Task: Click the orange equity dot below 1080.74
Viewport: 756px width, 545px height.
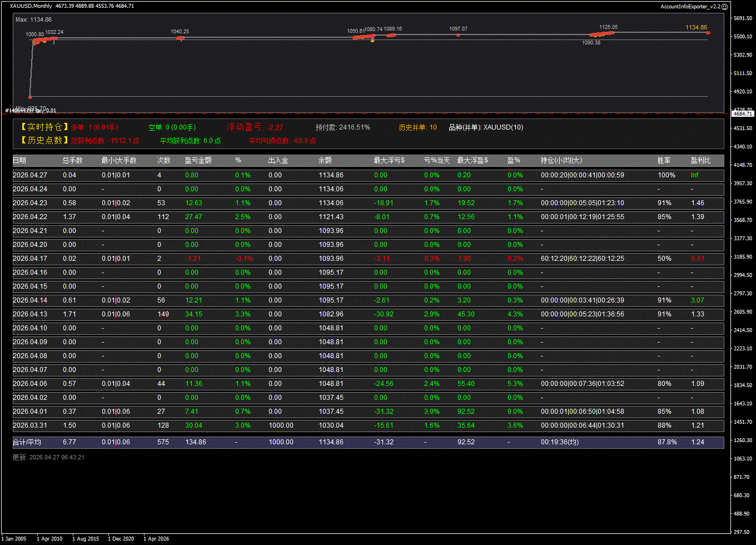Action: coord(372,41)
